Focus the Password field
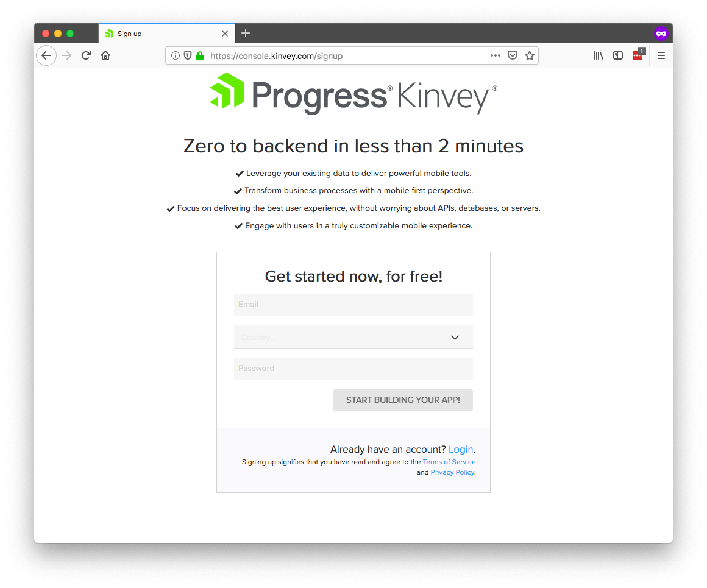 pos(353,369)
